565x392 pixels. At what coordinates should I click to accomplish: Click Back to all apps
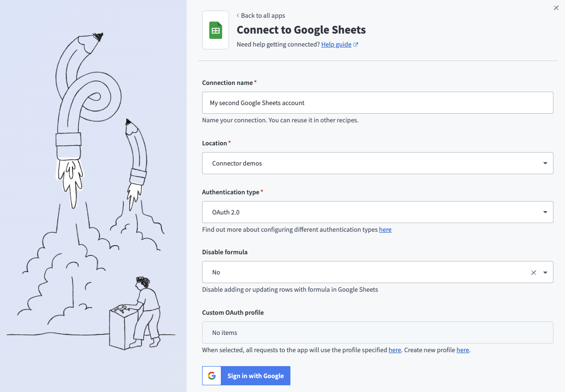[263, 15]
